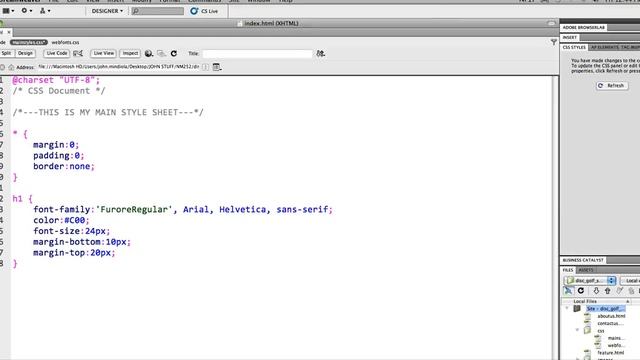Open the Live View options icon menu
This screenshot has width=640, height=360.
[x=217, y=67]
